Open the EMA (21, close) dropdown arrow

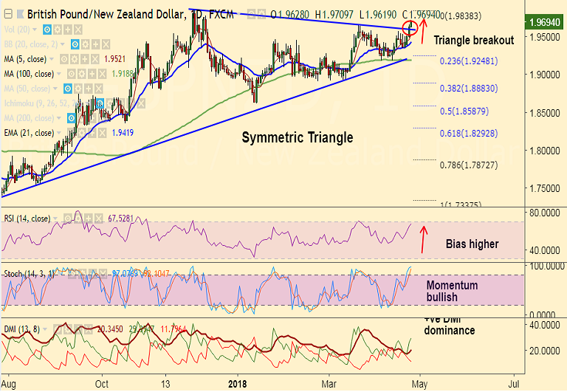pyautogui.click(x=59, y=133)
